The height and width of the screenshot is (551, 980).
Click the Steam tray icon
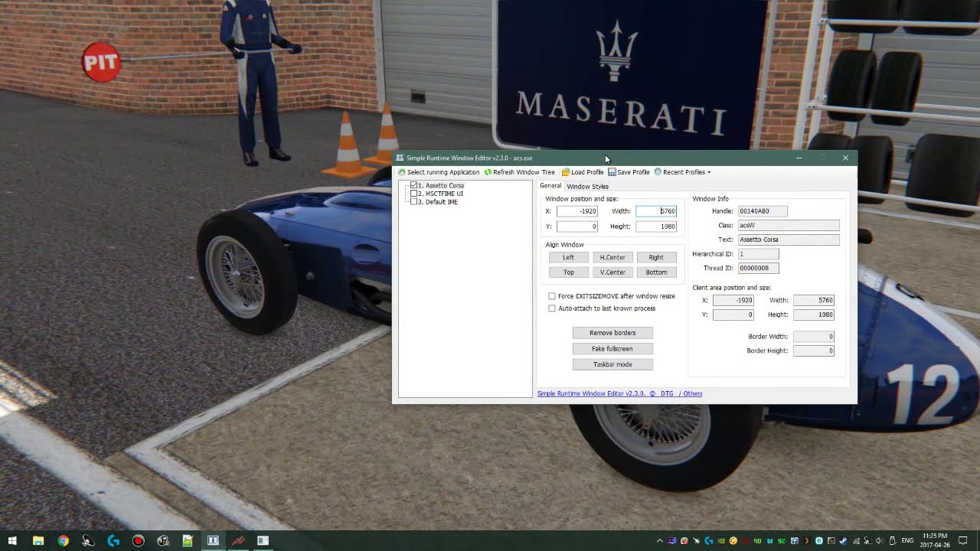click(842, 541)
